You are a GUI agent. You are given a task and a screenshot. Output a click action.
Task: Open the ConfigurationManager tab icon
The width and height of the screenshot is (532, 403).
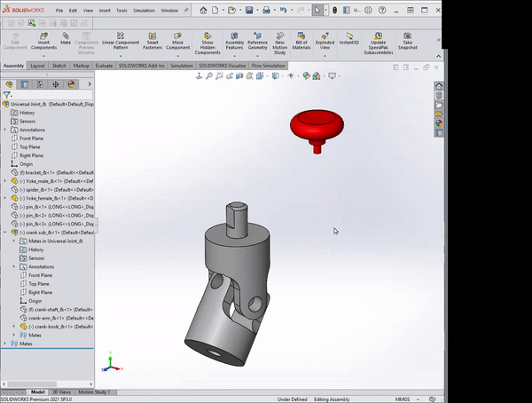(x=41, y=84)
